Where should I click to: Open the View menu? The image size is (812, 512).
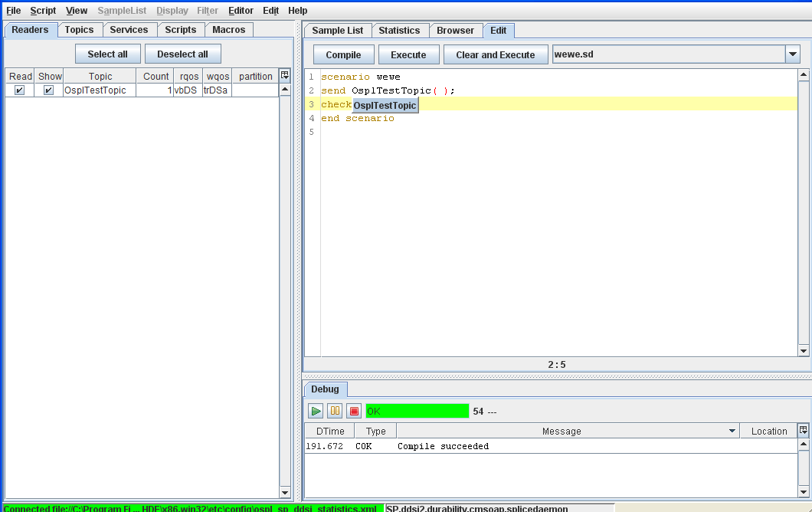pos(77,11)
